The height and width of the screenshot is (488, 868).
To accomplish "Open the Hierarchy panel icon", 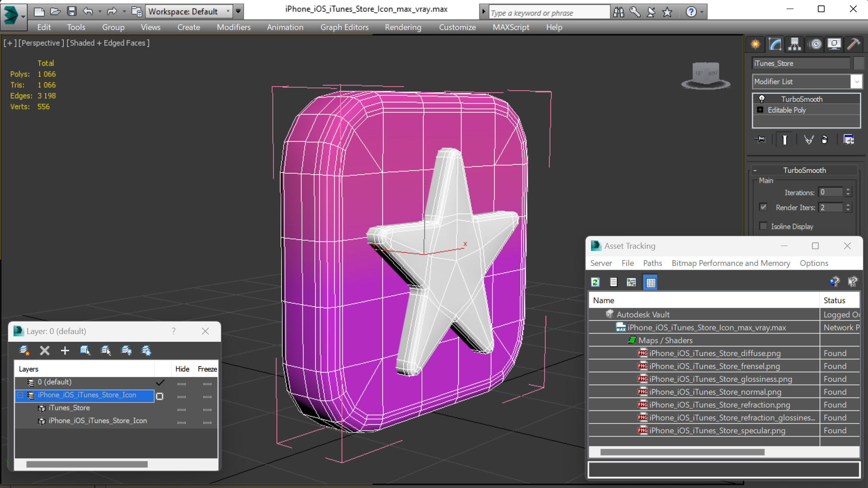I will click(794, 44).
